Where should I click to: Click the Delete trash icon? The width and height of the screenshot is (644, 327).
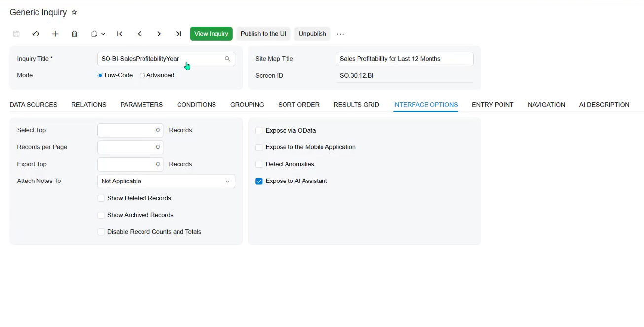[x=75, y=34]
